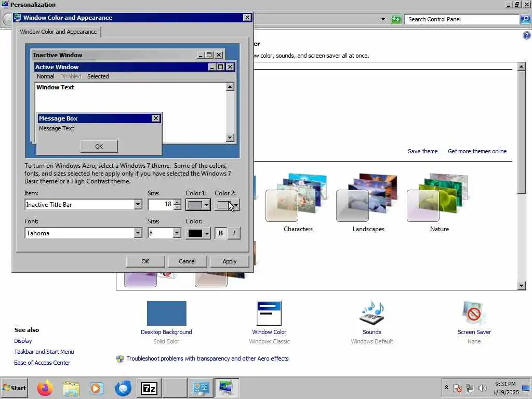This screenshot has width=532, height=399.
Task: Open the Desktop Background icon
Action: pyautogui.click(x=166, y=313)
